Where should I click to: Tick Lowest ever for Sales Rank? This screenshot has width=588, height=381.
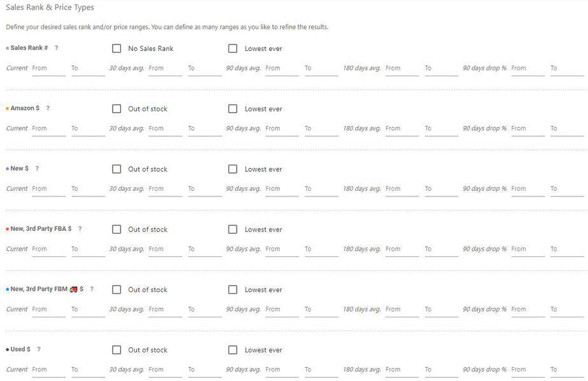pyautogui.click(x=233, y=48)
